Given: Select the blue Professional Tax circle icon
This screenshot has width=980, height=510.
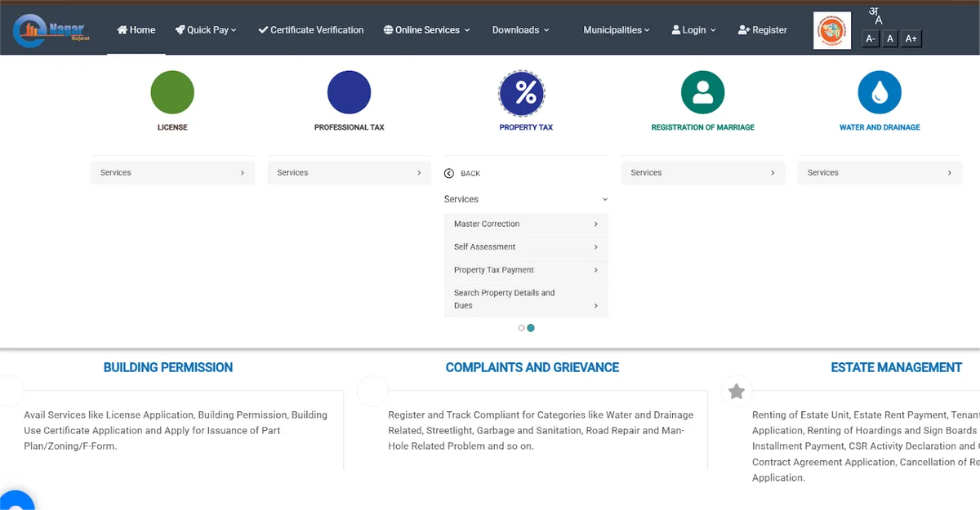Looking at the screenshot, I should click(x=349, y=92).
